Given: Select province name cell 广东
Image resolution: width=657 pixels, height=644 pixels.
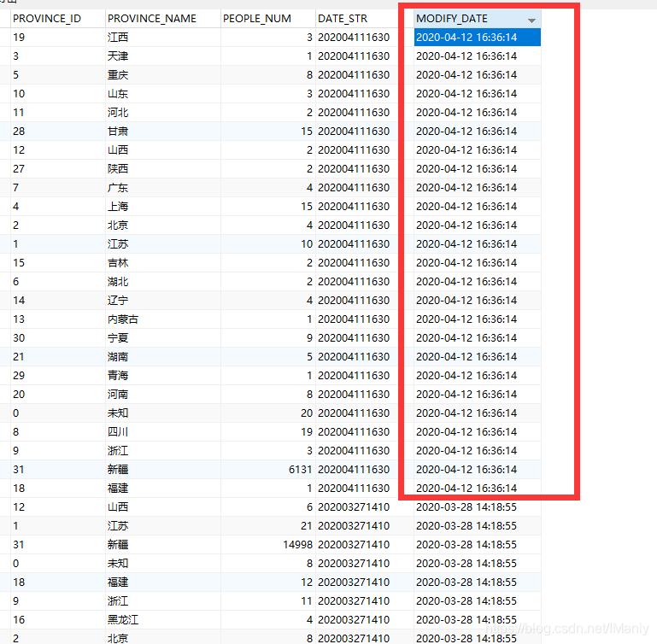Looking at the screenshot, I should 163,188.
